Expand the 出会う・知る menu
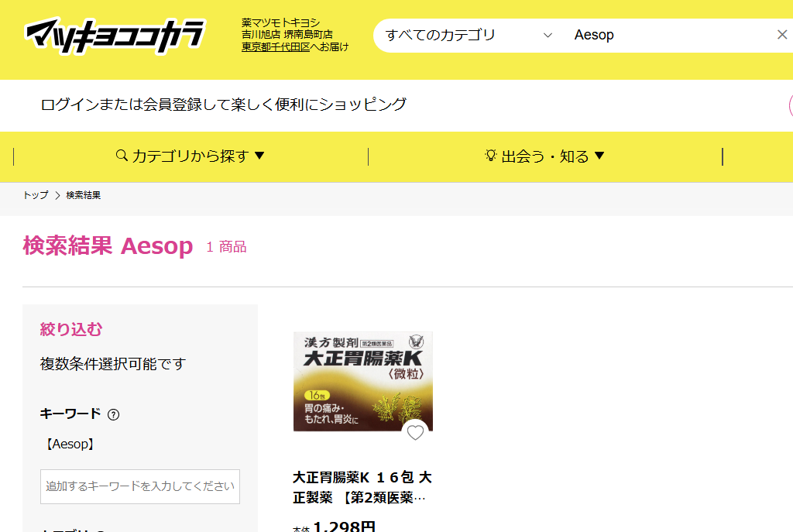 [544, 156]
